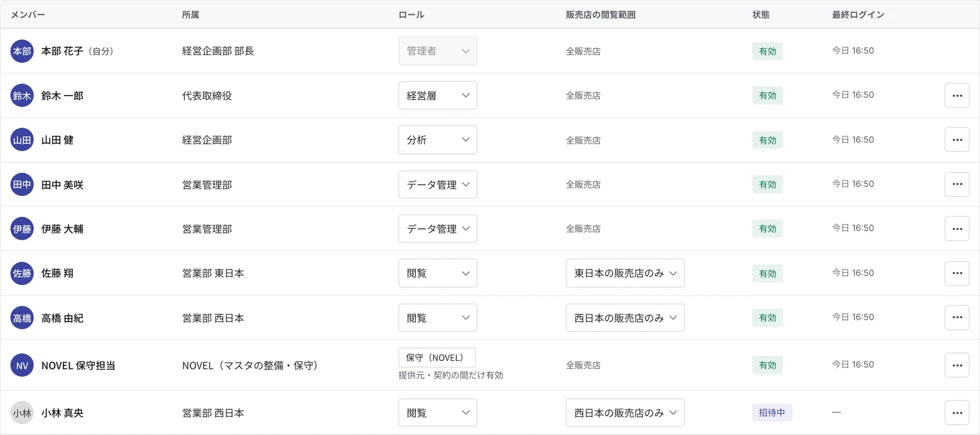The width and height of the screenshot is (980, 435).
Task: Click the grey 小林 avatar icon
Action: (22, 413)
